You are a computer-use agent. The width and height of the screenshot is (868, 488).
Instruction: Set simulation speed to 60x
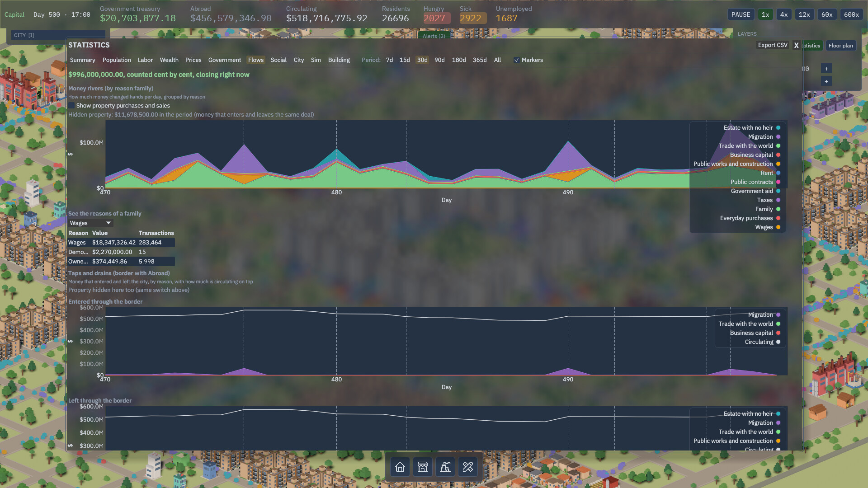827,14
